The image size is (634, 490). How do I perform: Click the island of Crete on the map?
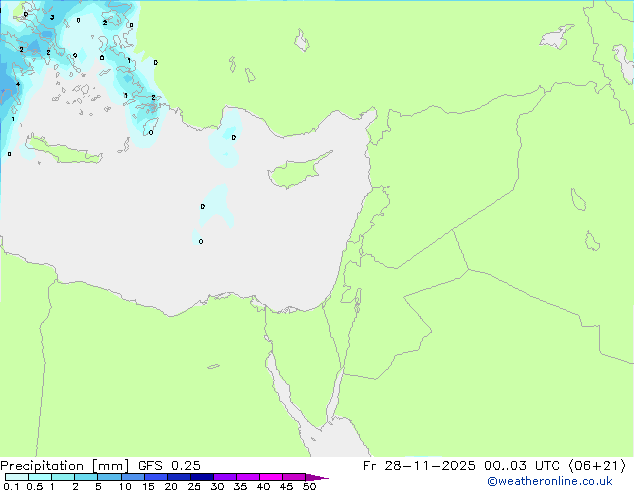[65, 150]
